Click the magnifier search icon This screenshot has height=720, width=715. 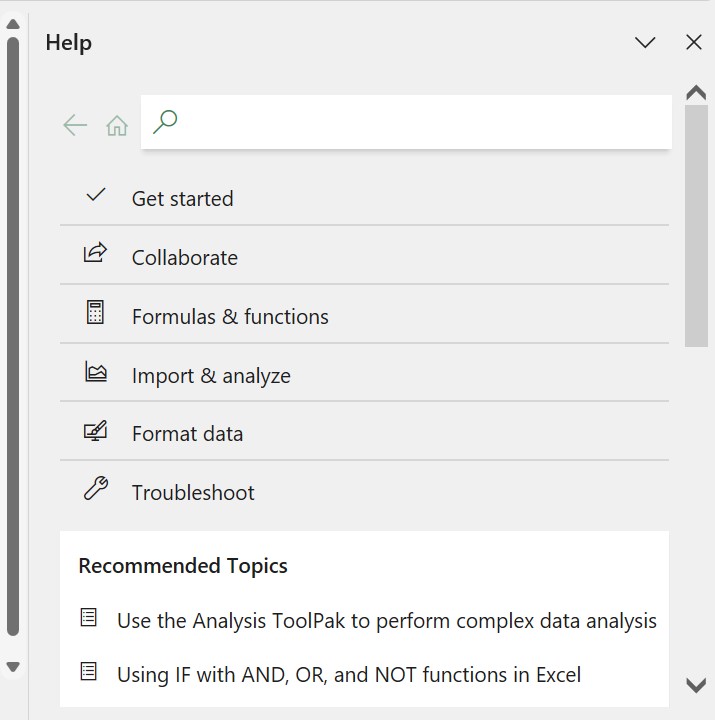[165, 122]
